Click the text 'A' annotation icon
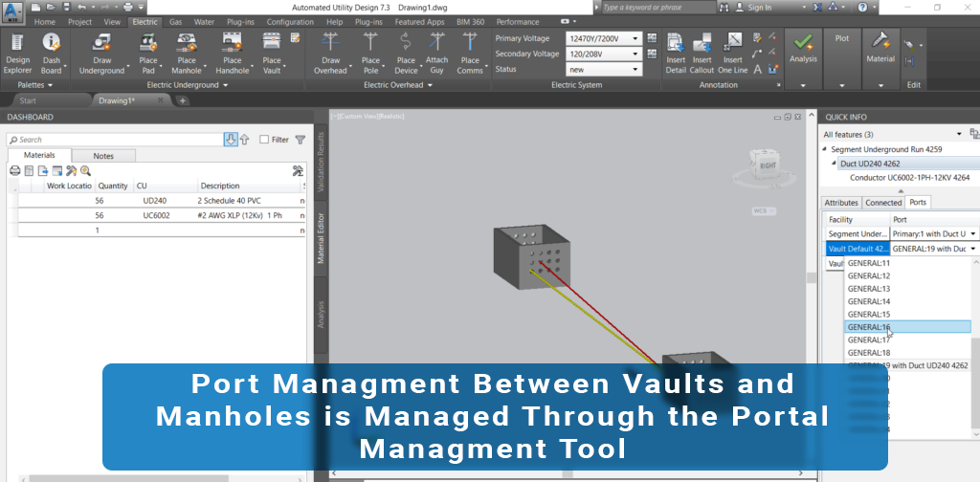Viewport: 980px width, 482px height. click(x=758, y=69)
